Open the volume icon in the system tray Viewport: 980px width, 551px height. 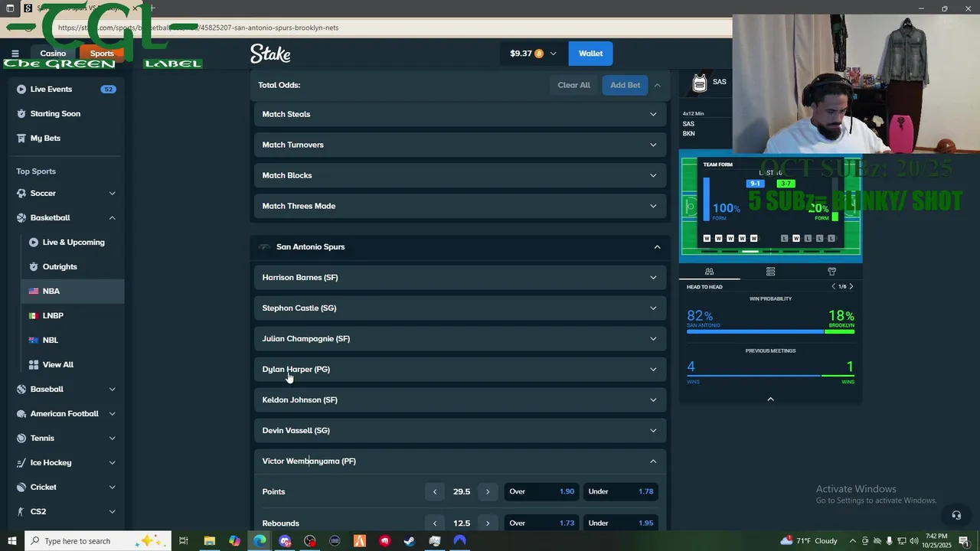pos(914,541)
